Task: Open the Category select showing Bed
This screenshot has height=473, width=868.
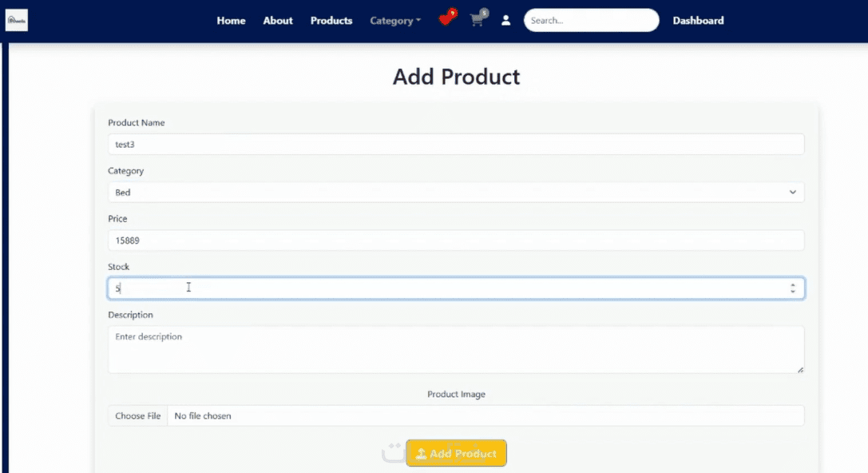Action: coord(456,193)
